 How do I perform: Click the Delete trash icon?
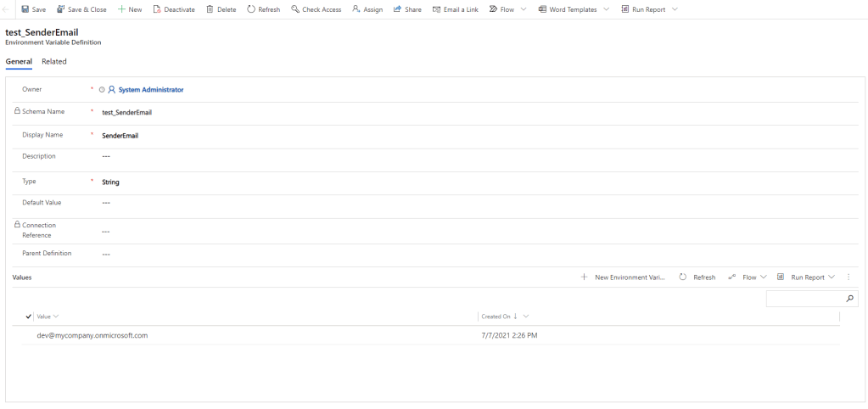coord(210,9)
